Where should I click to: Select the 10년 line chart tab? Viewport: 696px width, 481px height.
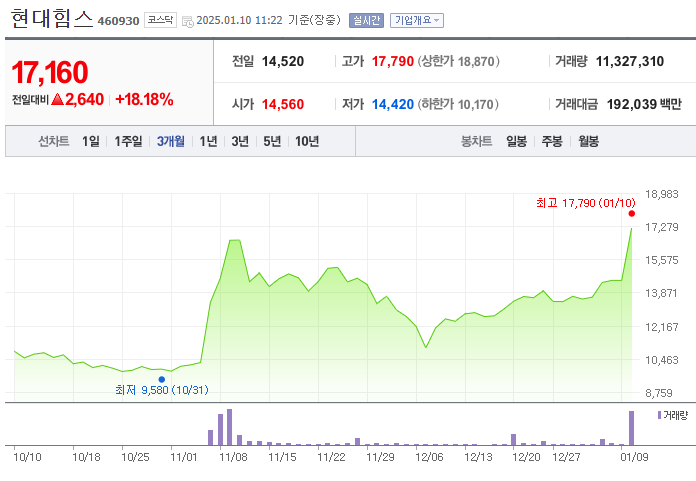pyautogui.click(x=307, y=141)
